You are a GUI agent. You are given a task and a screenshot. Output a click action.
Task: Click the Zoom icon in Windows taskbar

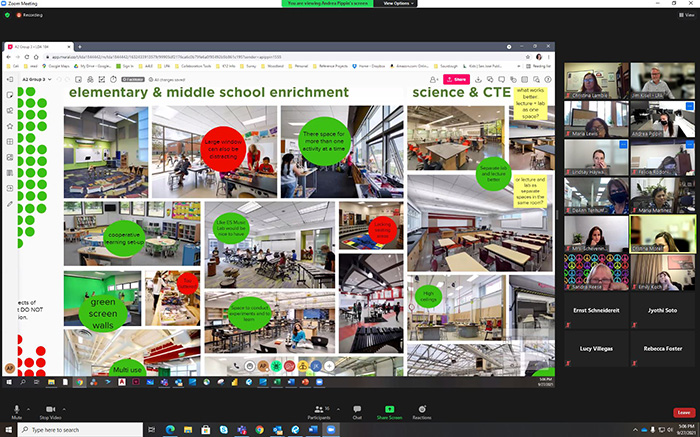[331, 430]
